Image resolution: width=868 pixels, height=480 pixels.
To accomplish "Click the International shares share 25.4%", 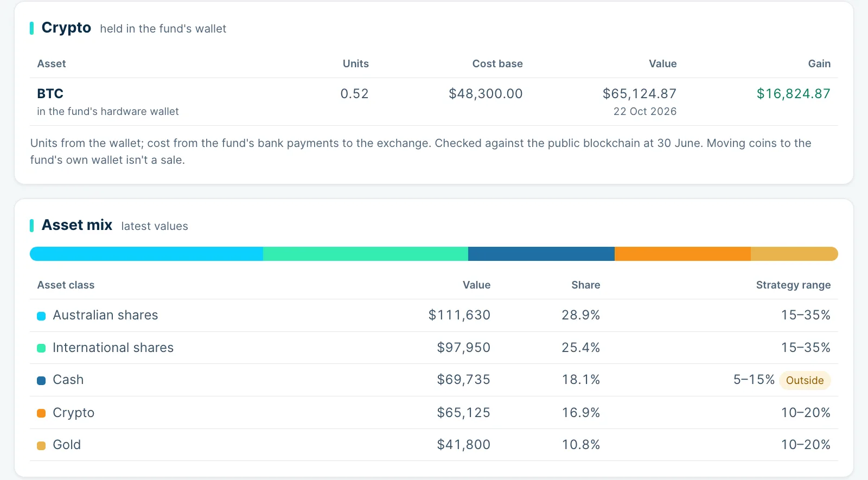I will 581,348.
